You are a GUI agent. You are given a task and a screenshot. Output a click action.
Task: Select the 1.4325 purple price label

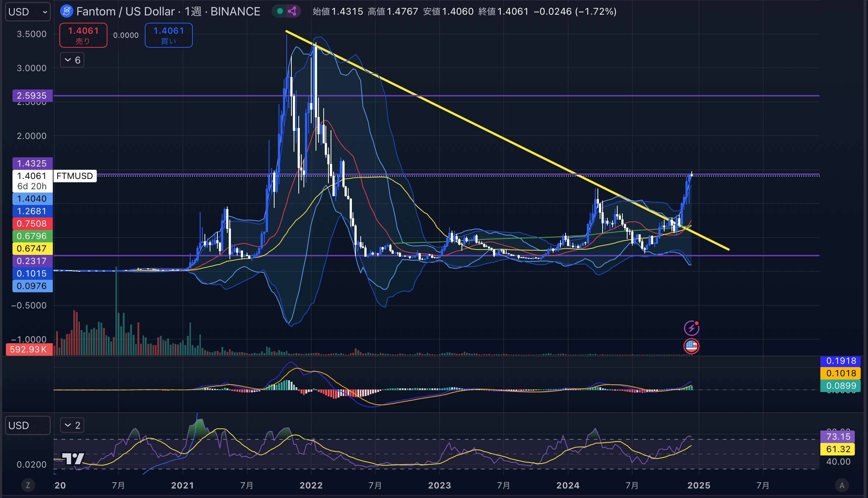coord(32,164)
